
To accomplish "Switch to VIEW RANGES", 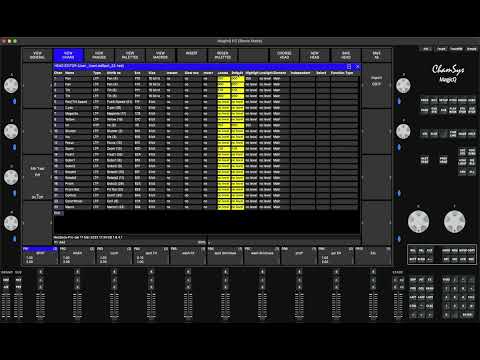I will click(x=99, y=55).
